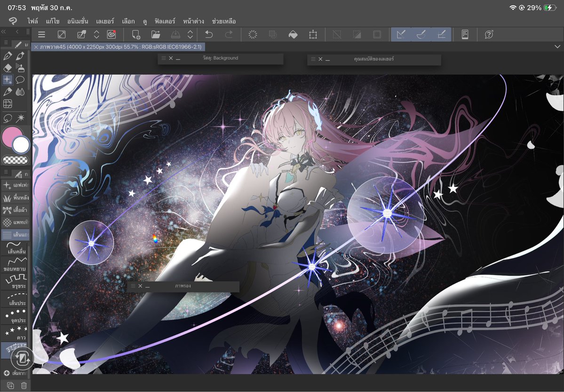Image resolution: width=564 pixels, height=392 pixels.
Task: Open the Tool palette hamburger menu
Action: [x=6, y=43]
